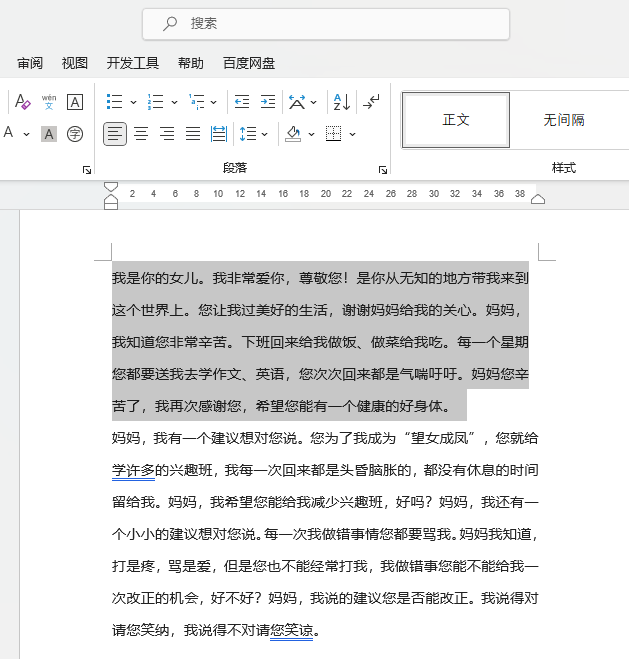Image resolution: width=629 pixels, height=659 pixels.
Task: Apply multilevel list formatting
Action: tap(197, 102)
